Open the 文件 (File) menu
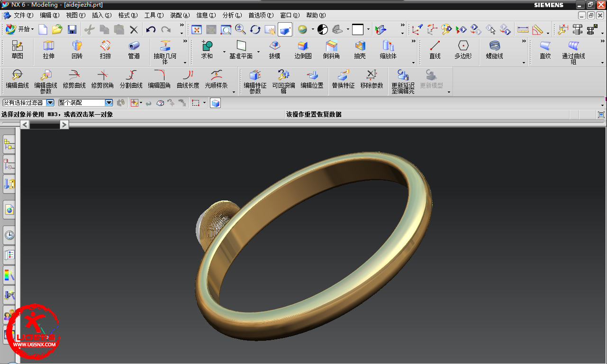The height and width of the screenshot is (364, 607). point(23,16)
